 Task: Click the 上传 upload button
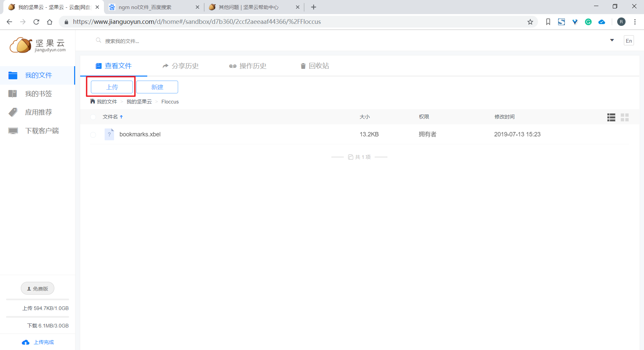coord(111,87)
